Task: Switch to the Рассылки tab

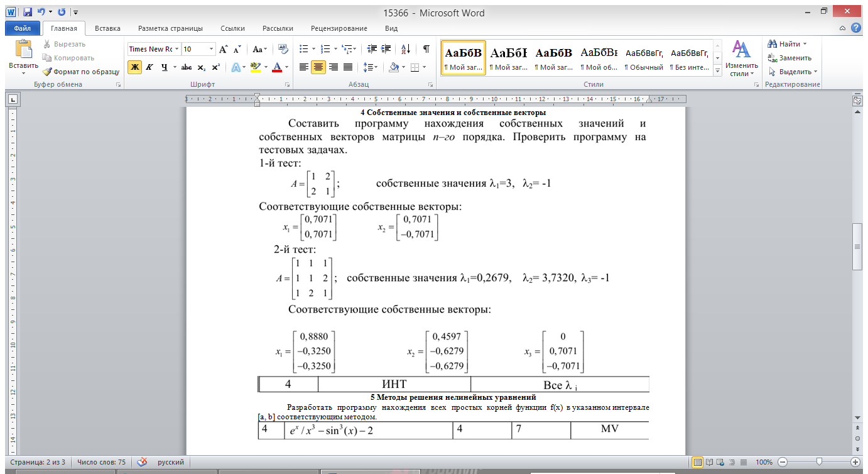Action: 278,28
